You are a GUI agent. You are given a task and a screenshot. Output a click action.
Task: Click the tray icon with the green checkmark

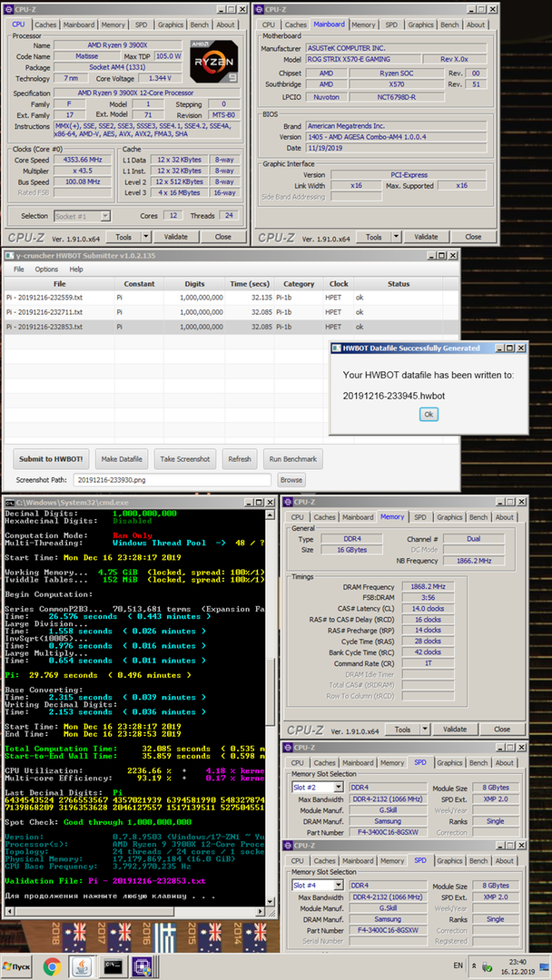(x=487, y=965)
